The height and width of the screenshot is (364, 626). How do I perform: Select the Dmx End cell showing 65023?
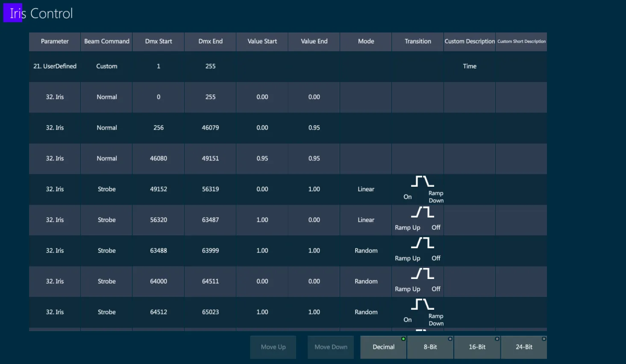point(210,312)
